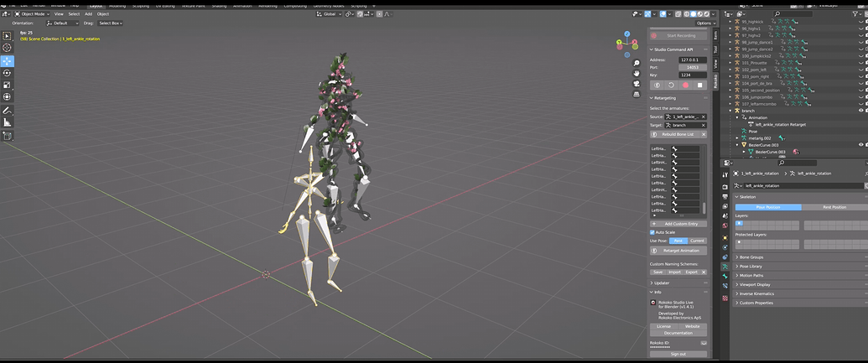Open the Object Mode dropdown
868x363 pixels.
[32, 14]
